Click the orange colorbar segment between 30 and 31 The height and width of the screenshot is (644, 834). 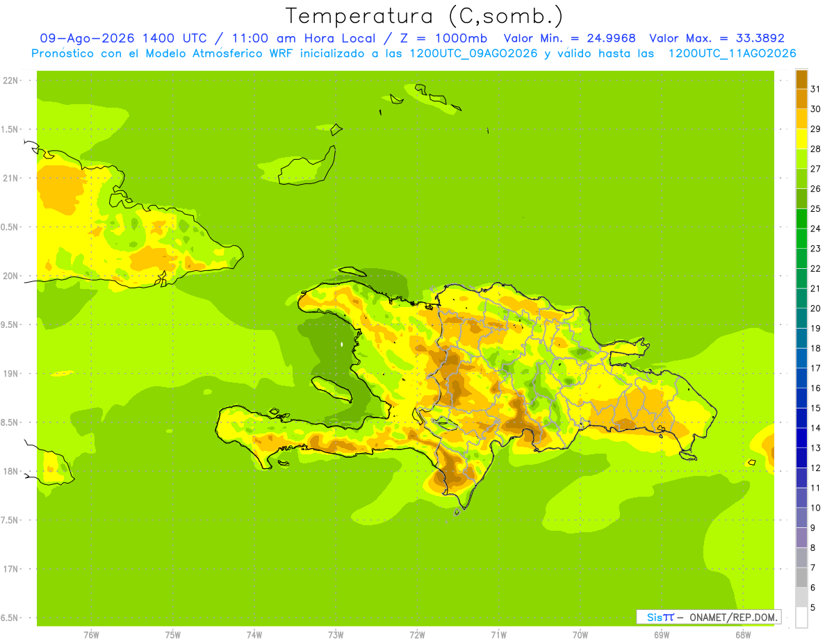coord(801,99)
